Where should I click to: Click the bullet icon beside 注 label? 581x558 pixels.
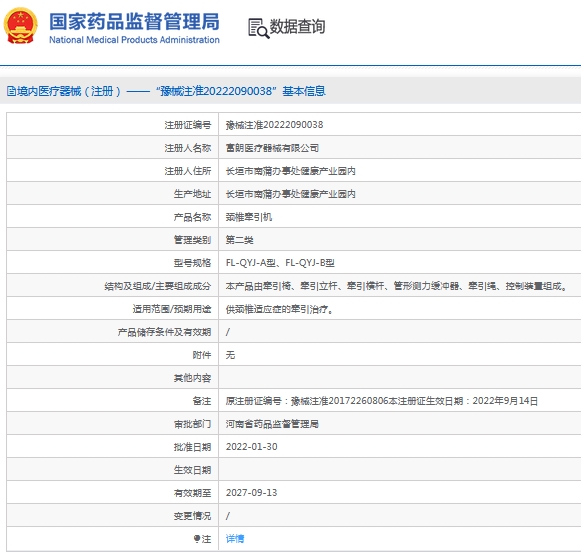(197, 539)
